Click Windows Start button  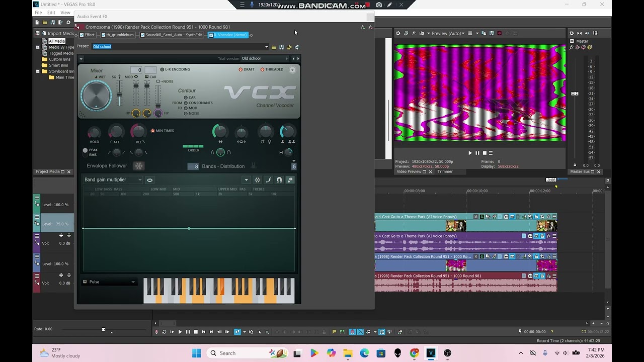197,353
